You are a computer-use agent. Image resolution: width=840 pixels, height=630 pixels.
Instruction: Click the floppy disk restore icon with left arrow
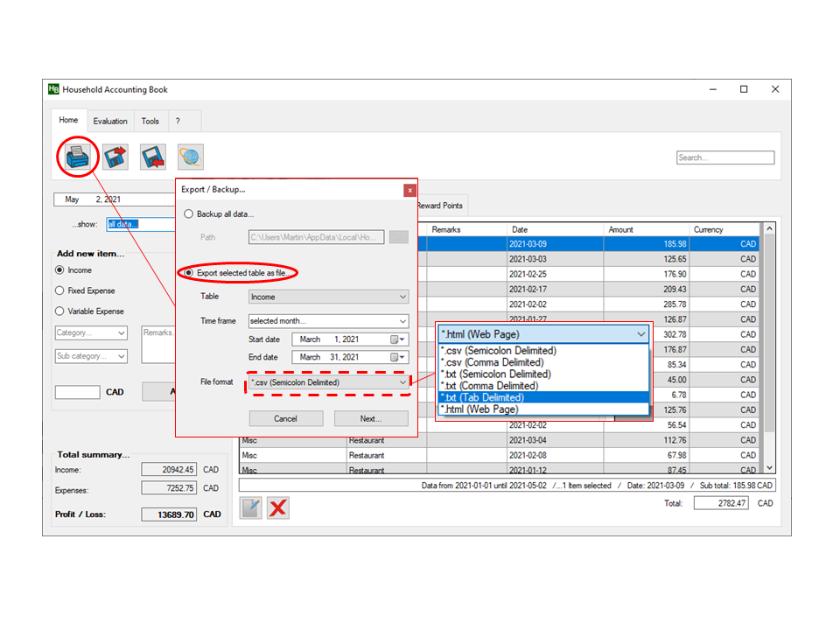click(x=153, y=157)
